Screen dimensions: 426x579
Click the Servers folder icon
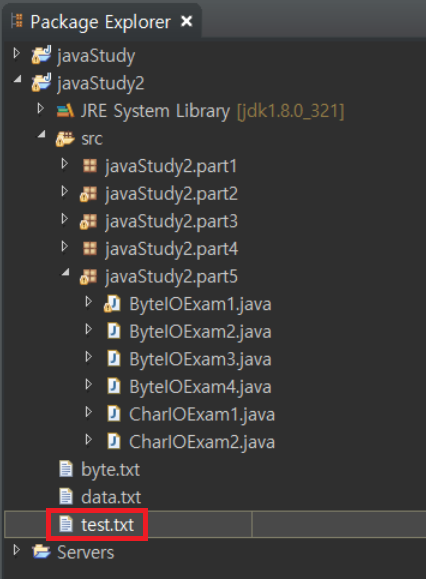pos(41,552)
